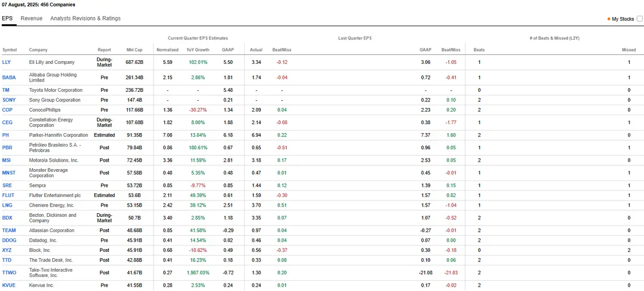Visit the KVUE ticker link
The height and width of the screenshot is (291, 644).
coord(9,286)
